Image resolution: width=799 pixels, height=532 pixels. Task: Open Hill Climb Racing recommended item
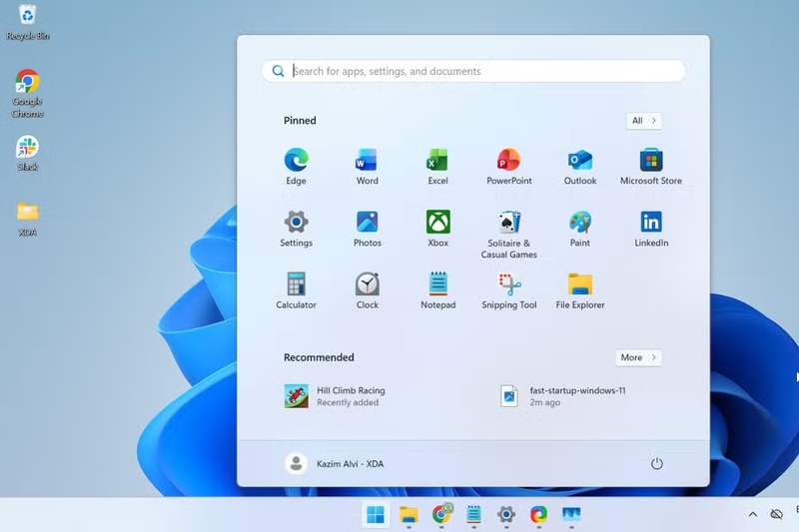tap(335, 396)
